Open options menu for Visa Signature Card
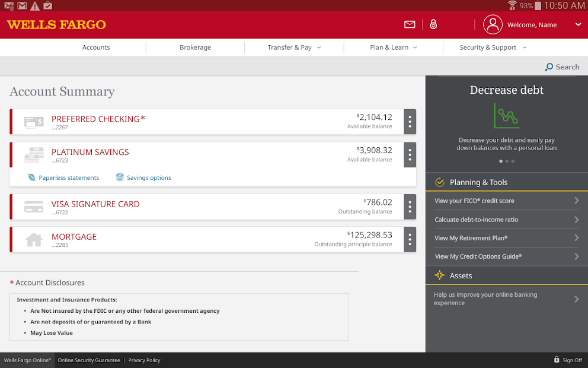 point(410,207)
